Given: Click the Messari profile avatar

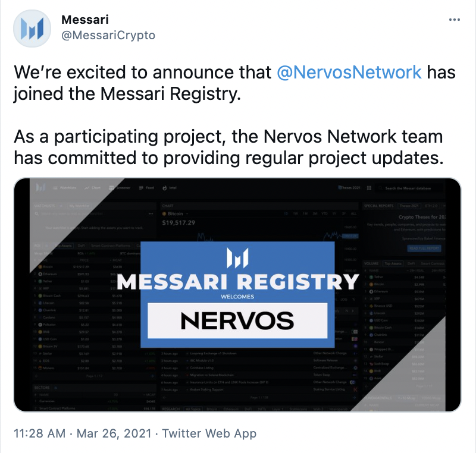Looking at the screenshot, I should click(32, 29).
